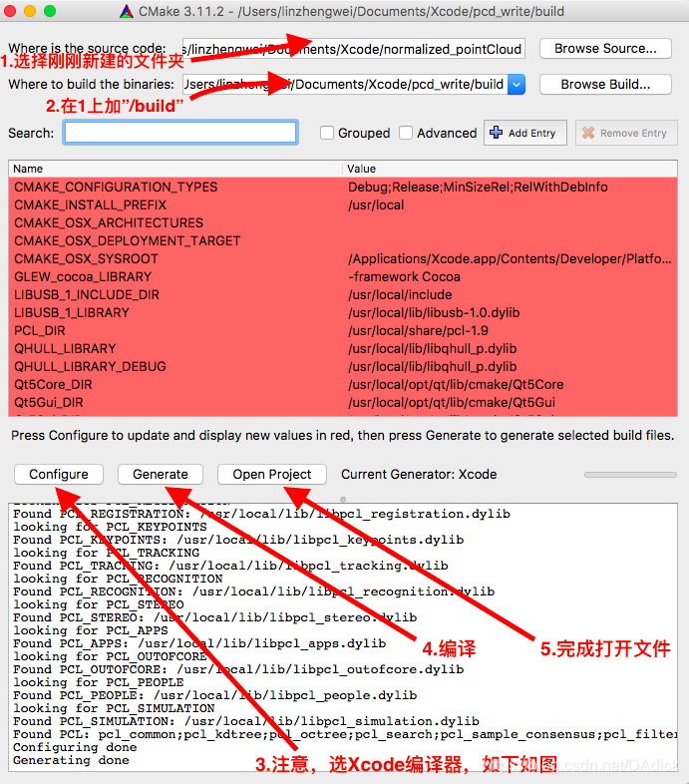The image size is (689, 784).
Task: Click Current Generator: Xcode label
Action: 419,475
